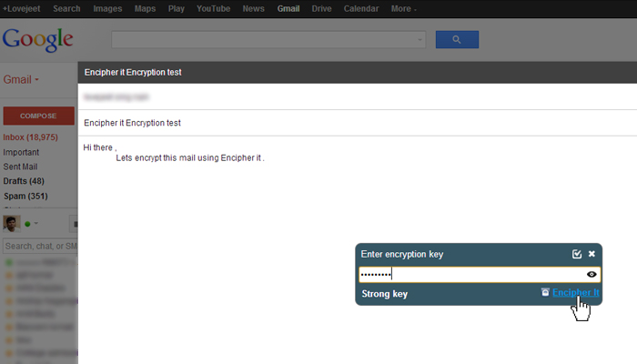Open Maps in Google top bar
Screen dimensions: 637x364
pos(145,8)
